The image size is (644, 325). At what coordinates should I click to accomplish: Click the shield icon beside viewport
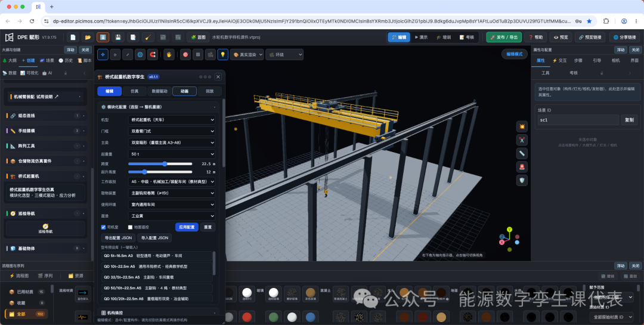click(x=522, y=180)
